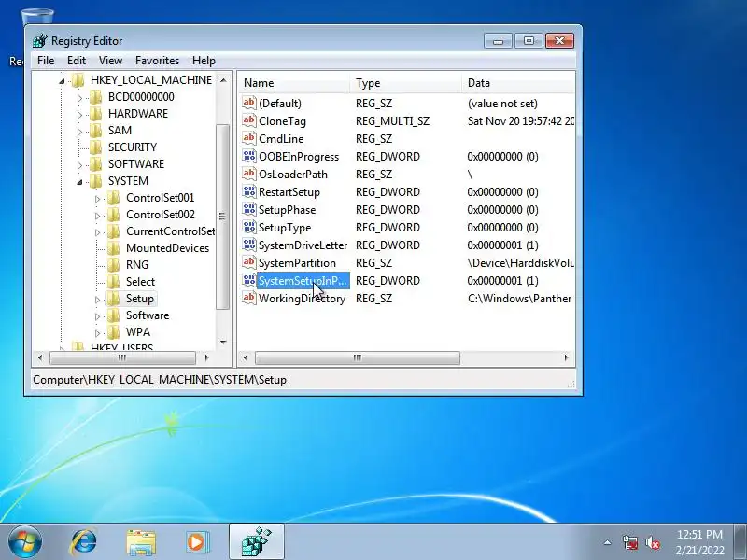
Task: Click the WorkingDirectory string icon
Action: pyautogui.click(x=249, y=298)
